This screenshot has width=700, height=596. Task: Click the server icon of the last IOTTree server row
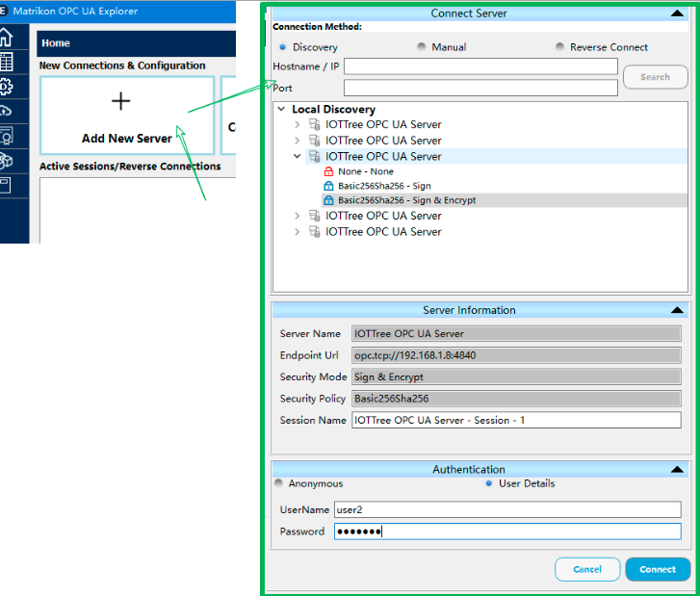coord(314,232)
